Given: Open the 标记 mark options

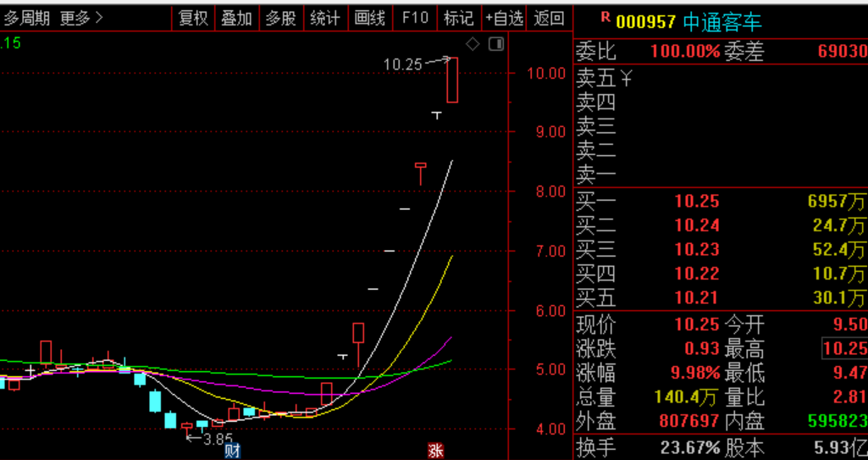Looking at the screenshot, I should click(458, 18).
